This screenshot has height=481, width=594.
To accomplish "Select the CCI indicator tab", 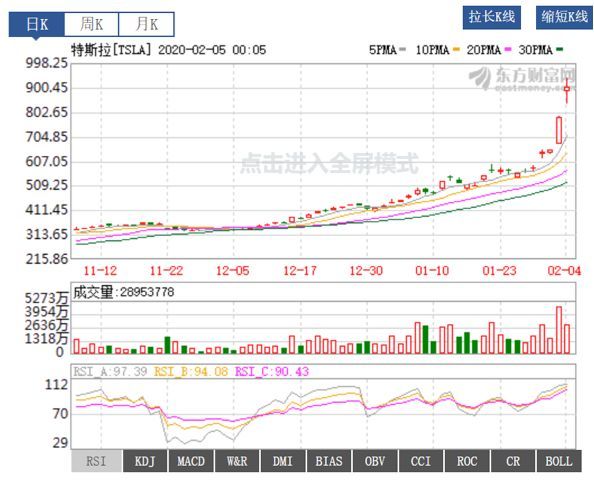I will coord(421,461).
